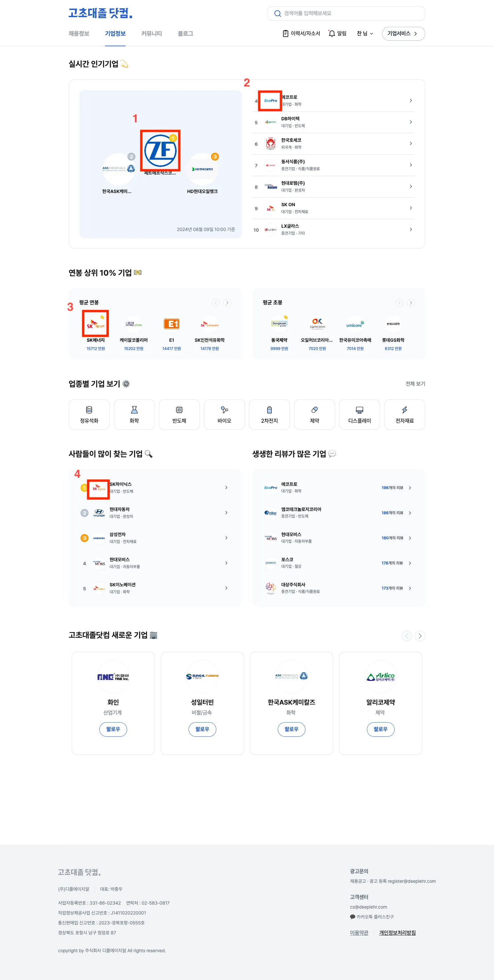494x980 pixels.
Task: Follow 성일터빈 with its 팔로우 button
Action: coord(202,729)
